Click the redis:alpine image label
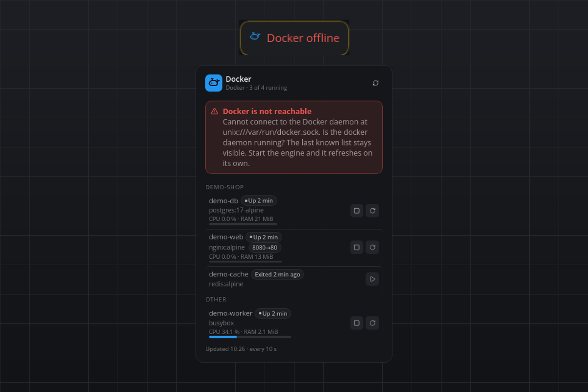588x392 pixels. click(226, 284)
